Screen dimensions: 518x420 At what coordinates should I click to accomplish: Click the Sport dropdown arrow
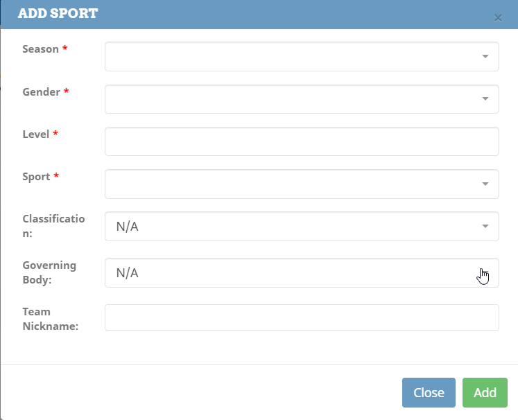tap(485, 184)
